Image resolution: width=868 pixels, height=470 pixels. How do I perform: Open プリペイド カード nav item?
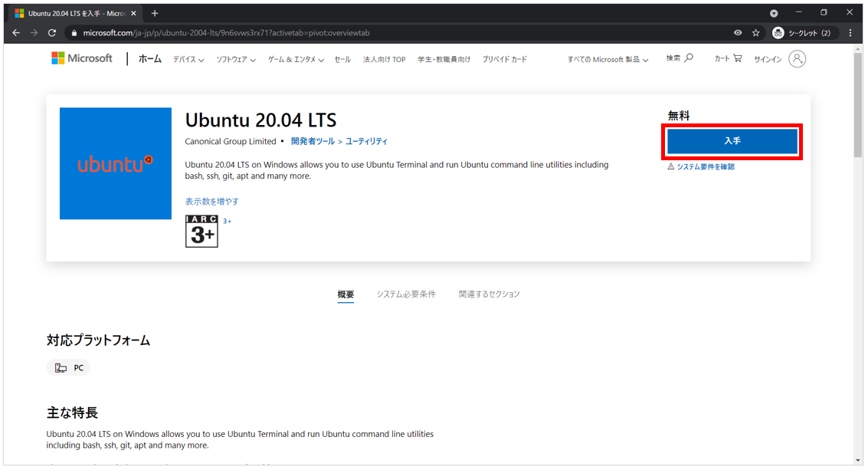click(504, 59)
